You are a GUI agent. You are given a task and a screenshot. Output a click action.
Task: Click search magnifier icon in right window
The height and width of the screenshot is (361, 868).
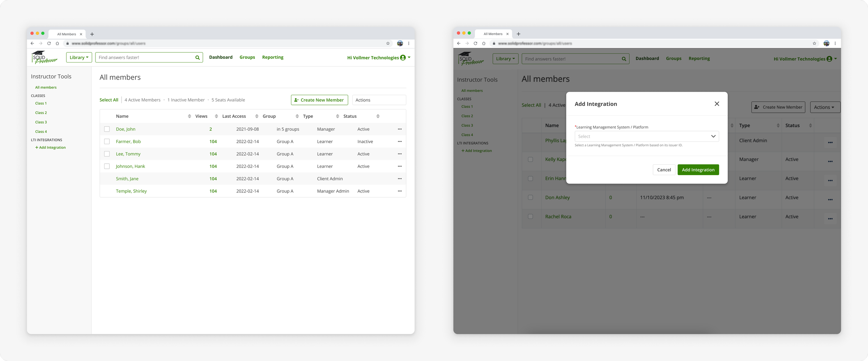click(x=624, y=59)
